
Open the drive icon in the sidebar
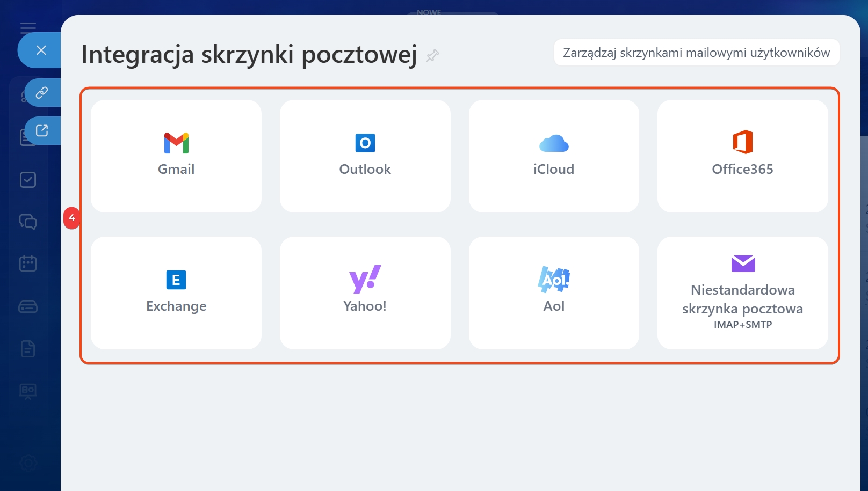click(28, 306)
